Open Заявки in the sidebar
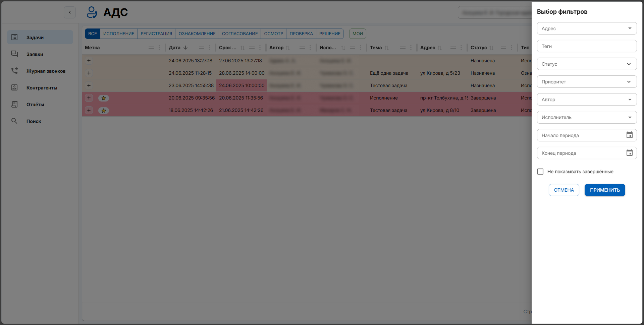Image resolution: width=644 pixels, height=325 pixels. [35, 54]
